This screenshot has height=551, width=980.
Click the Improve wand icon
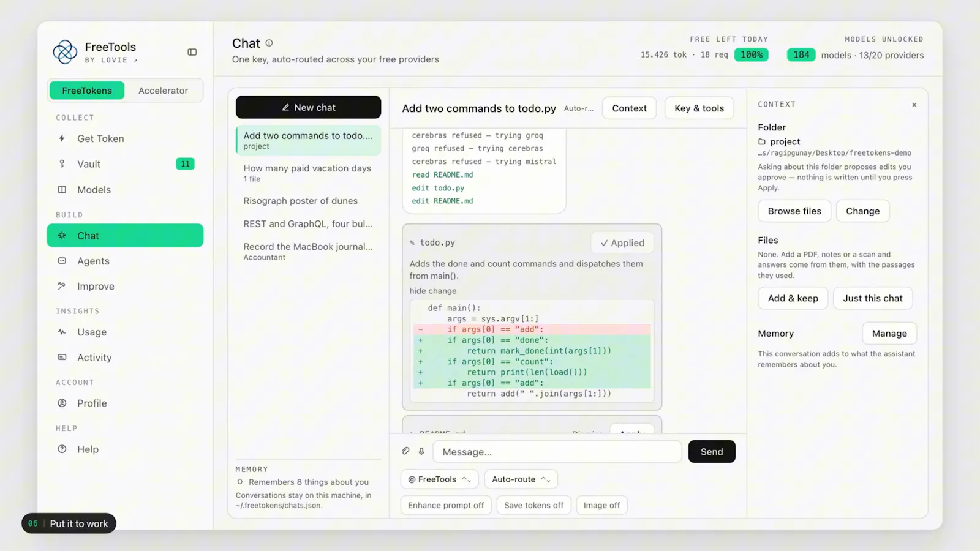point(62,286)
